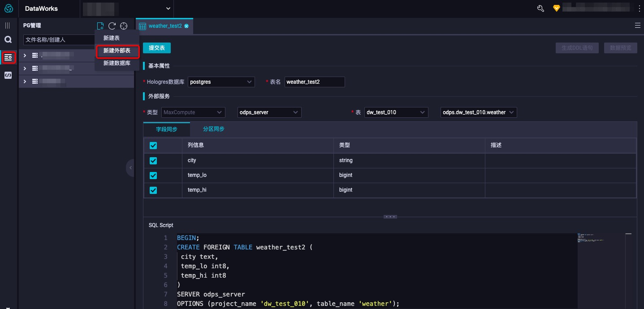644x309 pixels.
Task: Click the SERVER odps_server SQL line
Action: click(x=211, y=294)
